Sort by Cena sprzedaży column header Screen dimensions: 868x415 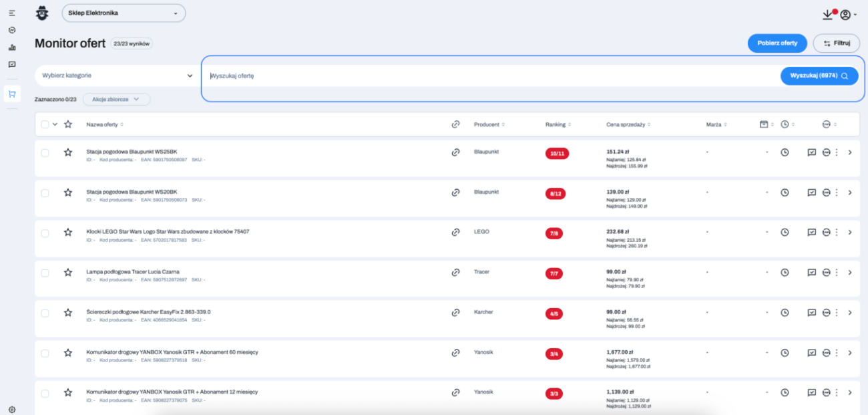(628, 124)
